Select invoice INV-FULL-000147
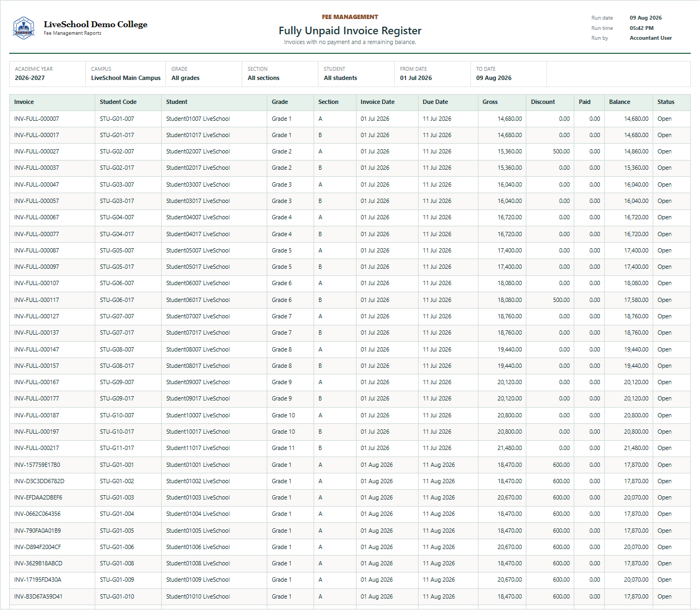The height and width of the screenshot is (610, 700). pyautogui.click(x=36, y=349)
